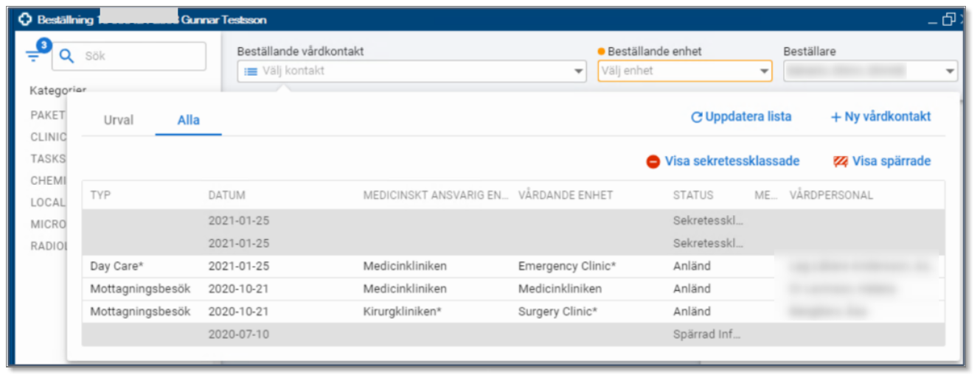Click the refresh icon beside Uppdatera lista
The image size is (980, 380).
click(x=696, y=117)
